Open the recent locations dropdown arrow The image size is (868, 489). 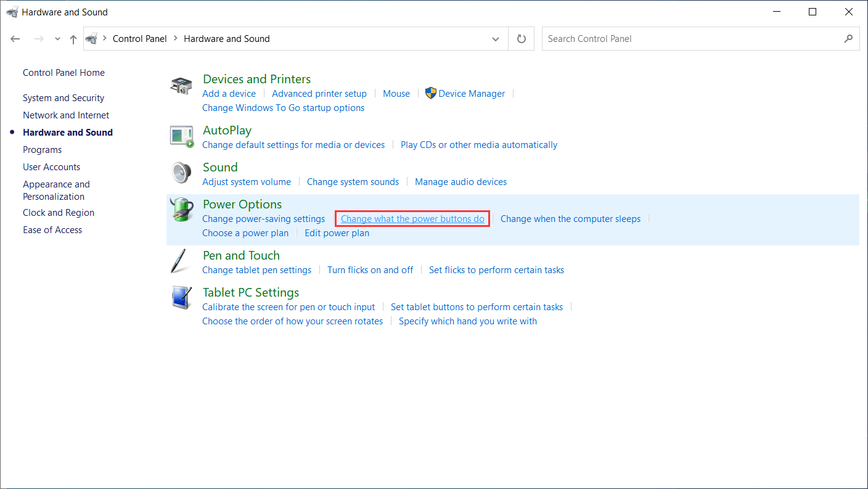(x=57, y=39)
